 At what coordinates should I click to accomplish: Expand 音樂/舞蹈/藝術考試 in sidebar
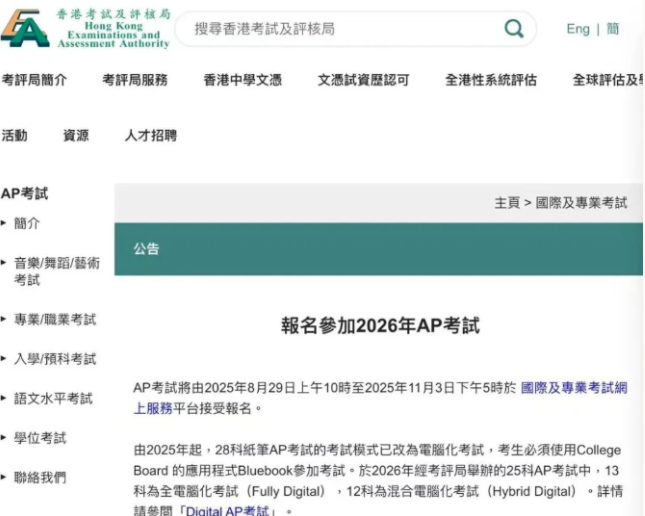pyautogui.click(x=56, y=271)
